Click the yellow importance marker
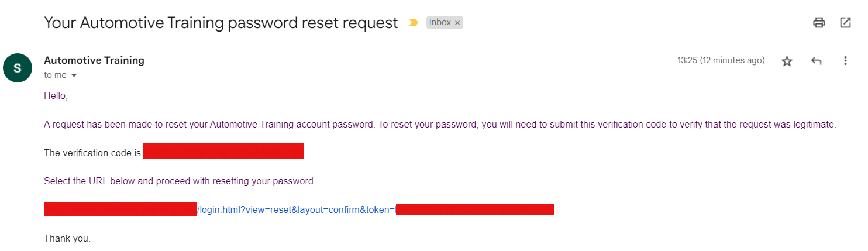 (x=414, y=23)
